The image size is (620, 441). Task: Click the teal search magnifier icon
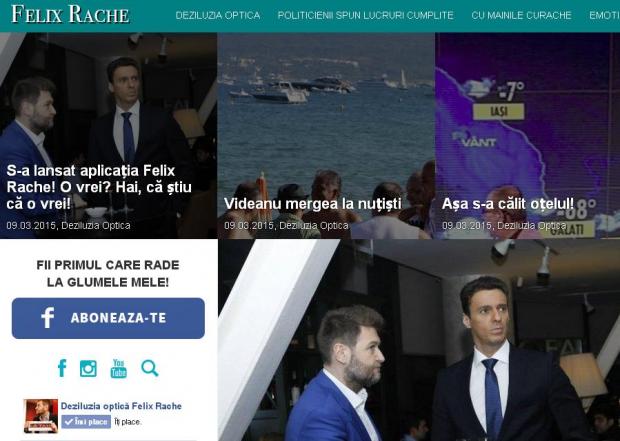(150, 368)
